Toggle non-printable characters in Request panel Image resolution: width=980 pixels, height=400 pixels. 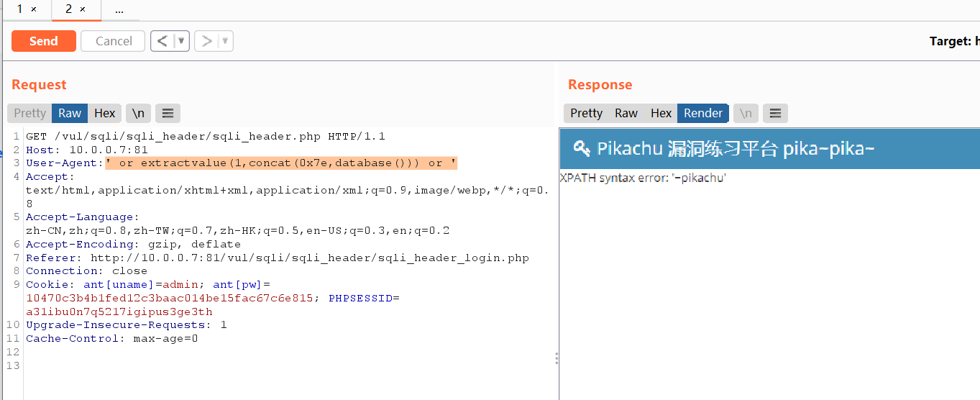[x=138, y=113]
